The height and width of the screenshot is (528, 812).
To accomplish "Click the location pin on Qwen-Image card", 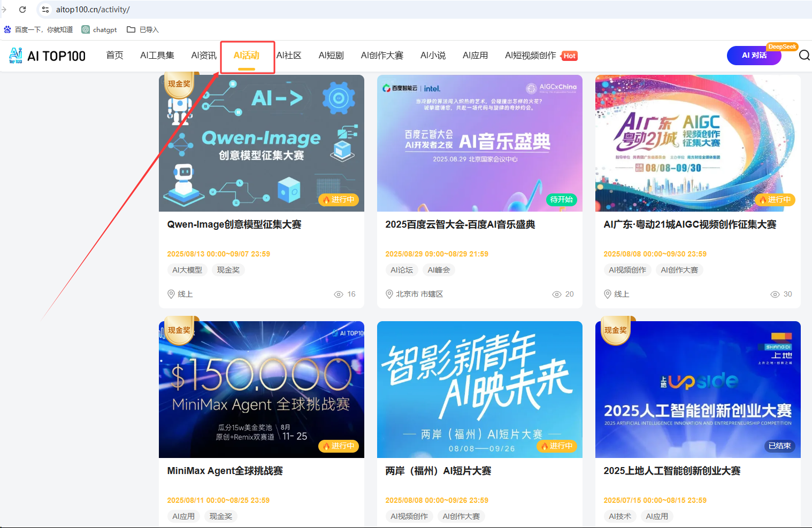I will 171,294.
